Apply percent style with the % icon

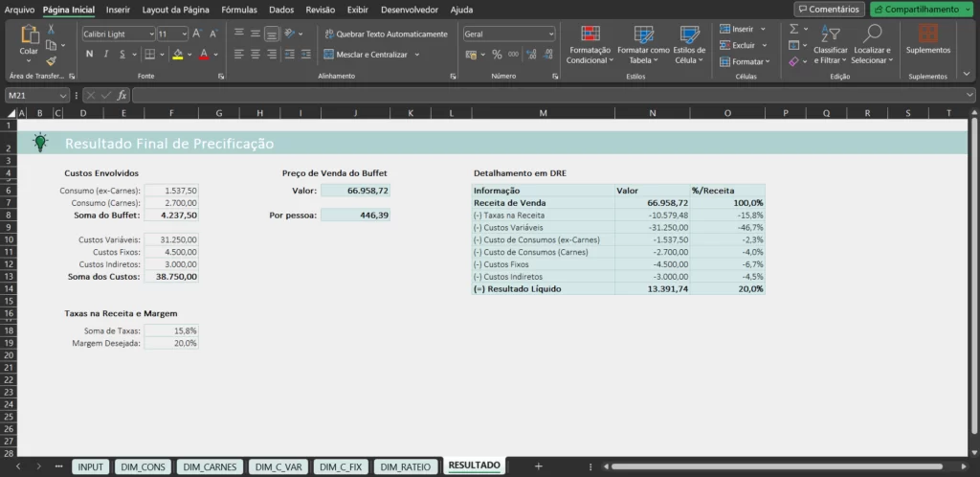[497, 55]
